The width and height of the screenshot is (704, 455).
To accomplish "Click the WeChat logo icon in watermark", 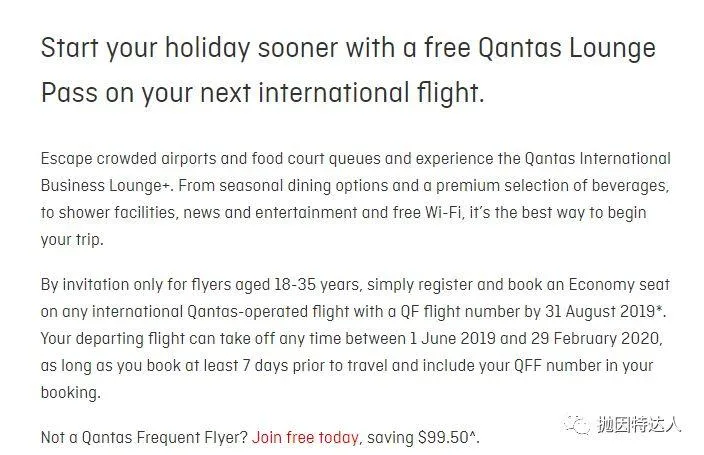I will [x=577, y=424].
